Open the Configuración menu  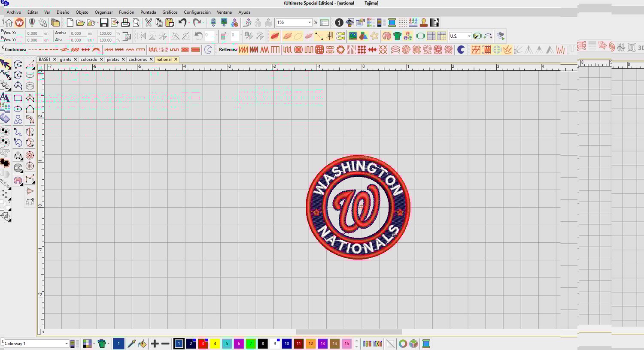coord(197,12)
